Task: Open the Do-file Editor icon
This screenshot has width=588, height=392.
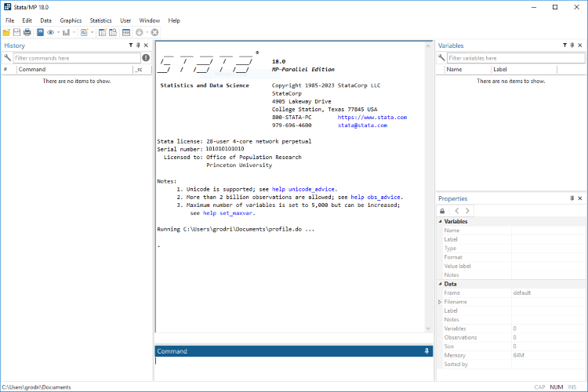Action: pyautogui.click(x=85, y=33)
